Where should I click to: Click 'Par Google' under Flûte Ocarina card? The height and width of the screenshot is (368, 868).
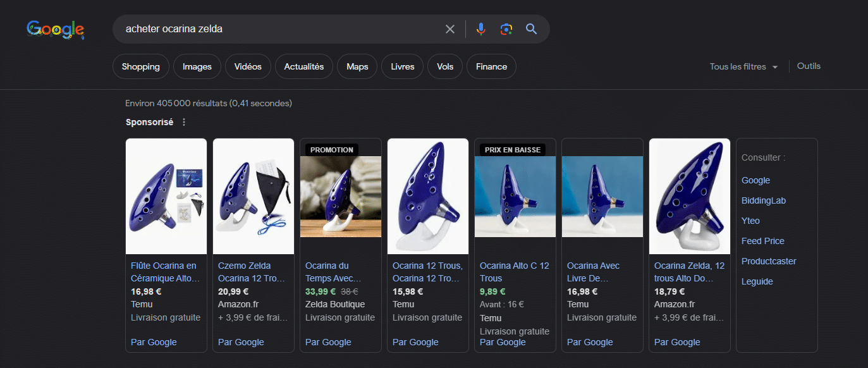(x=154, y=342)
